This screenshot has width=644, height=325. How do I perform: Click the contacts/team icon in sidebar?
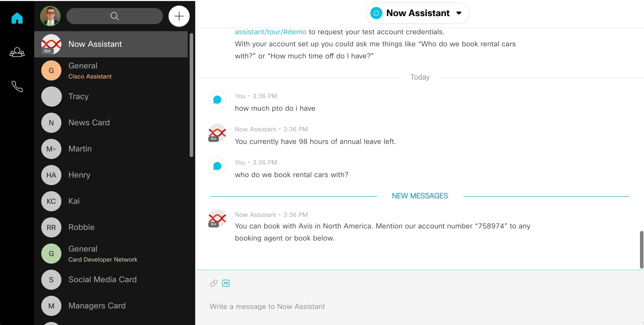coord(17,52)
